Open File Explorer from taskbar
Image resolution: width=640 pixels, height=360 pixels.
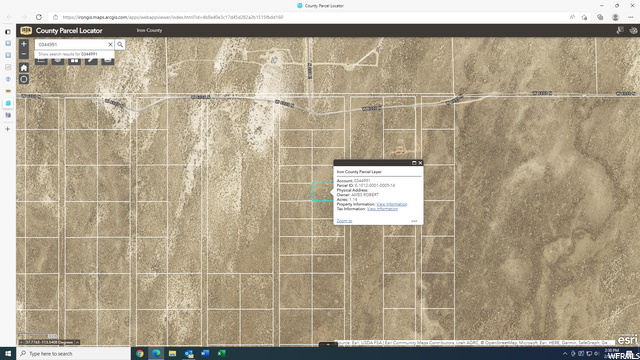(x=172, y=353)
